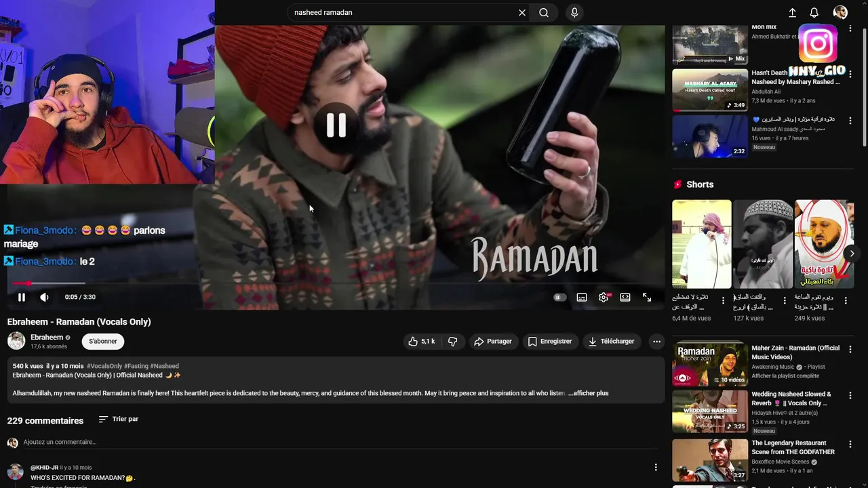Play Wedding Nasheed Slowed & Reverb thumbnail
Screen dimensions: 868x488
pos(710,411)
